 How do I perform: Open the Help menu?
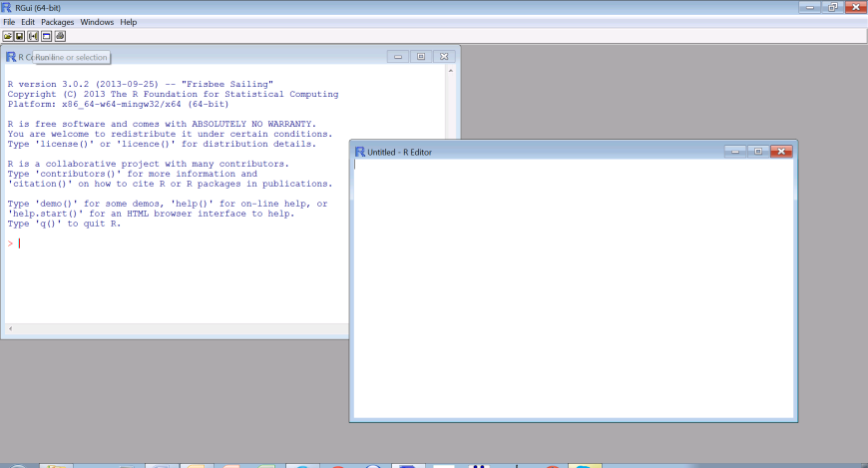pyautogui.click(x=129, y=22)
